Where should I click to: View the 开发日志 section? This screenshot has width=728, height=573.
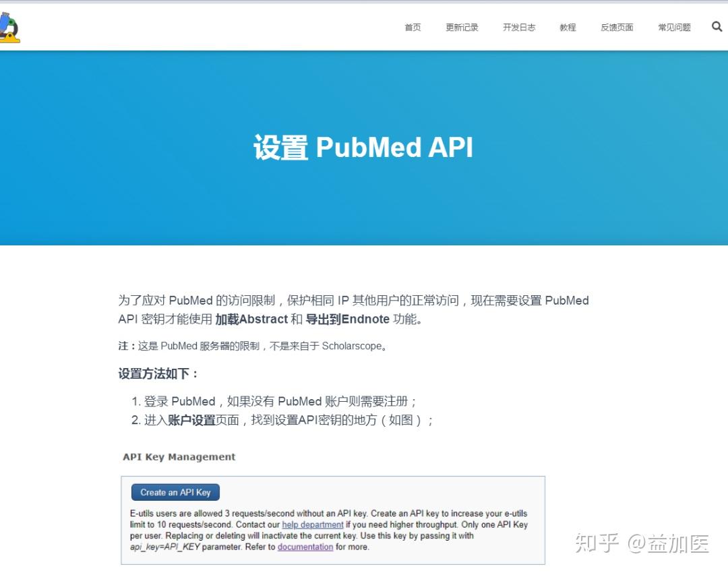point(518,28)
